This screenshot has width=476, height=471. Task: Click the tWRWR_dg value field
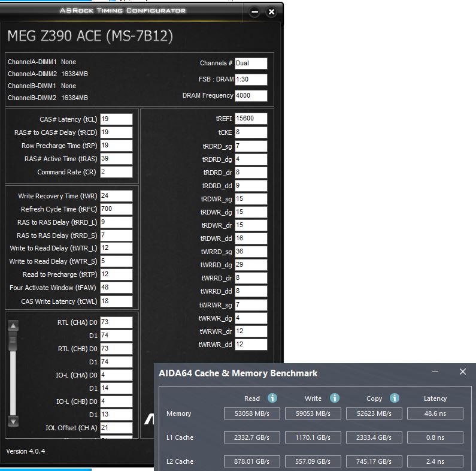tap(251, 318)
